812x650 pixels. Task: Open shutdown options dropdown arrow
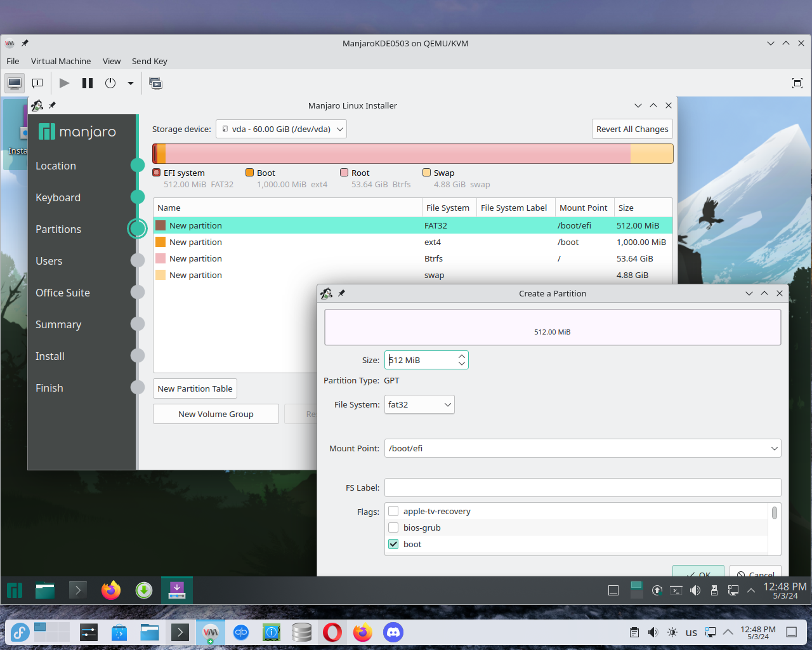pos(131,83)
